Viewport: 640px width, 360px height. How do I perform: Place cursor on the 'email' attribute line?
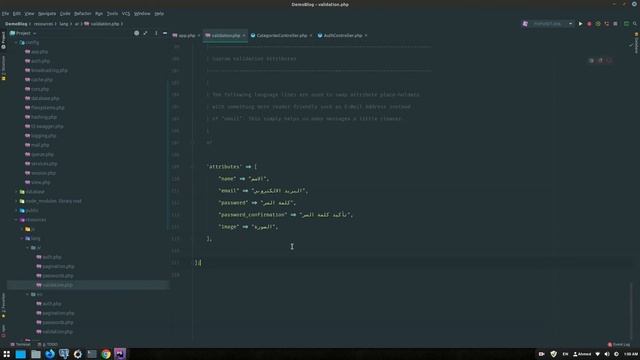tap(263, 191)
